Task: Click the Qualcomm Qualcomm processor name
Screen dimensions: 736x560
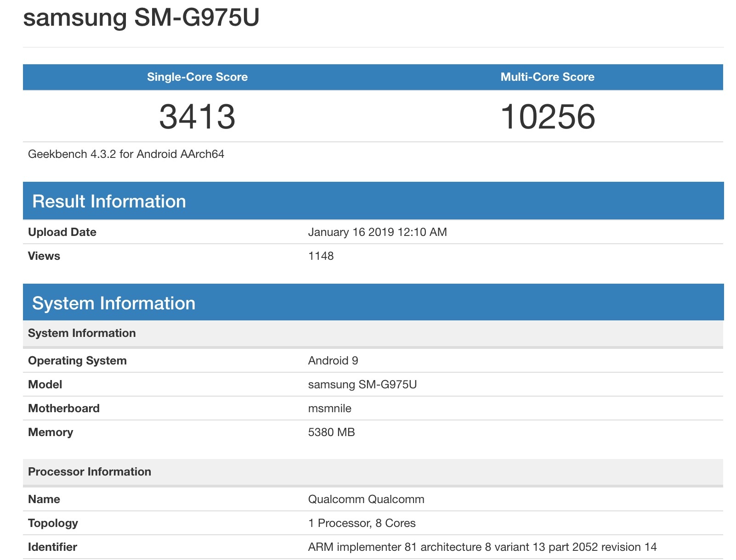Action: (x=366, y=499)
